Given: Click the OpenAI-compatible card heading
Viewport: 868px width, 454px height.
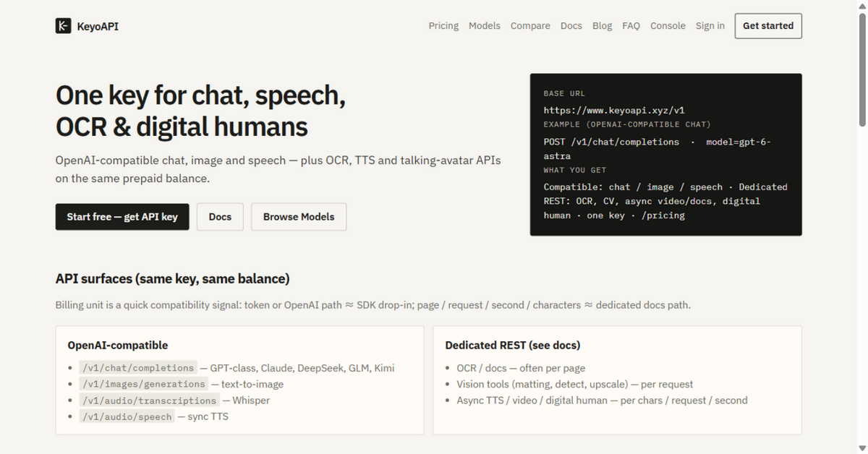Looking at the screenshot, I should pos(118,346).
